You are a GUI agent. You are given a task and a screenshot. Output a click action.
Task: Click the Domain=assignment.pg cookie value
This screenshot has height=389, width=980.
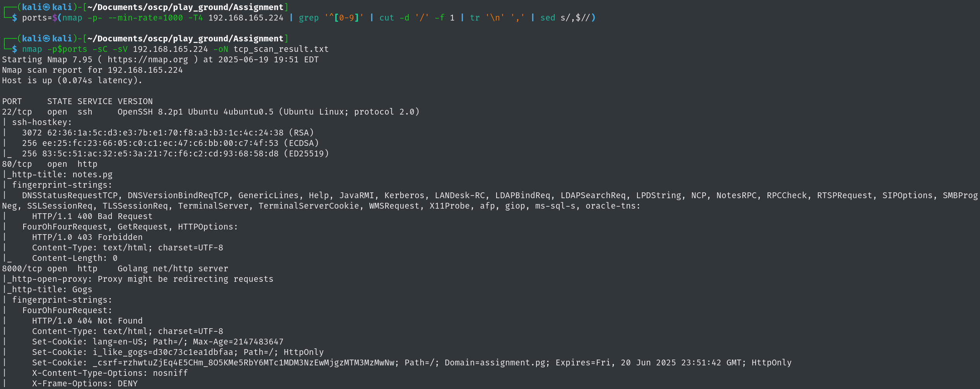coord(497,363)
